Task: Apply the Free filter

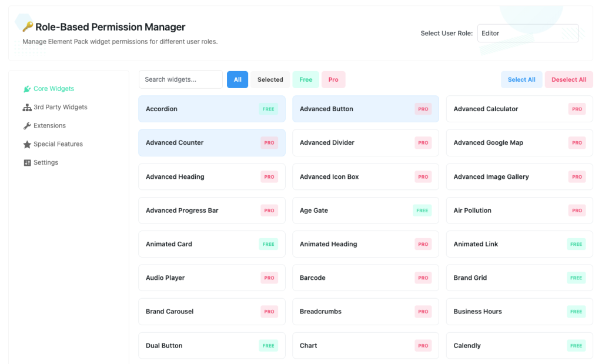Action: tap(305, 79)
